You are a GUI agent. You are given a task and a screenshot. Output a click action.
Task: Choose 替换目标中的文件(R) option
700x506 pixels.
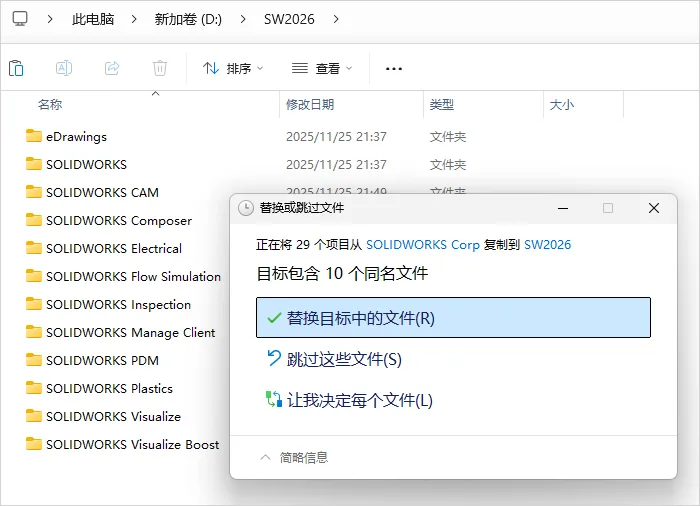[x=453, y=318]
